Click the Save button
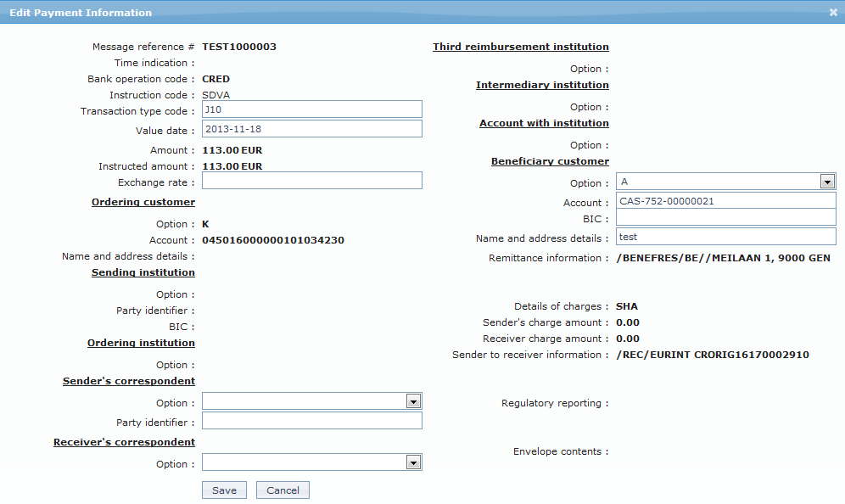The width and height of the screenshot is (845, 504). [223, 490]
